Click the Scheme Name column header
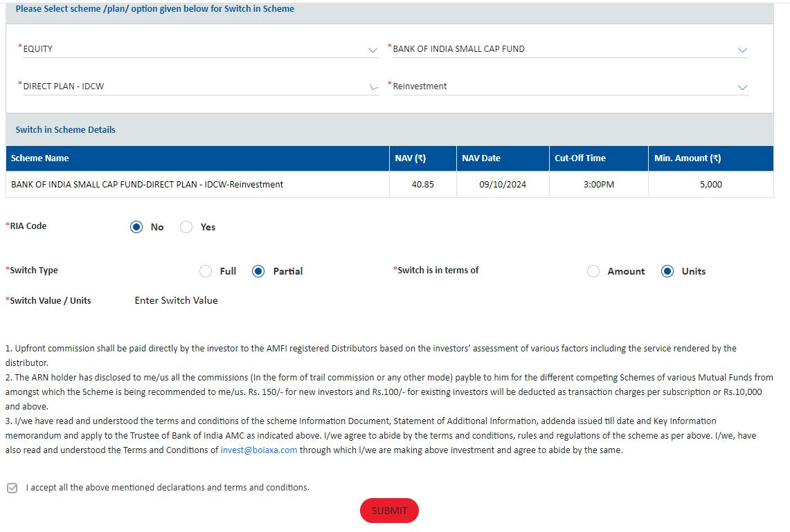The height and width of the screenshot is (532, 790). point(40,158)
